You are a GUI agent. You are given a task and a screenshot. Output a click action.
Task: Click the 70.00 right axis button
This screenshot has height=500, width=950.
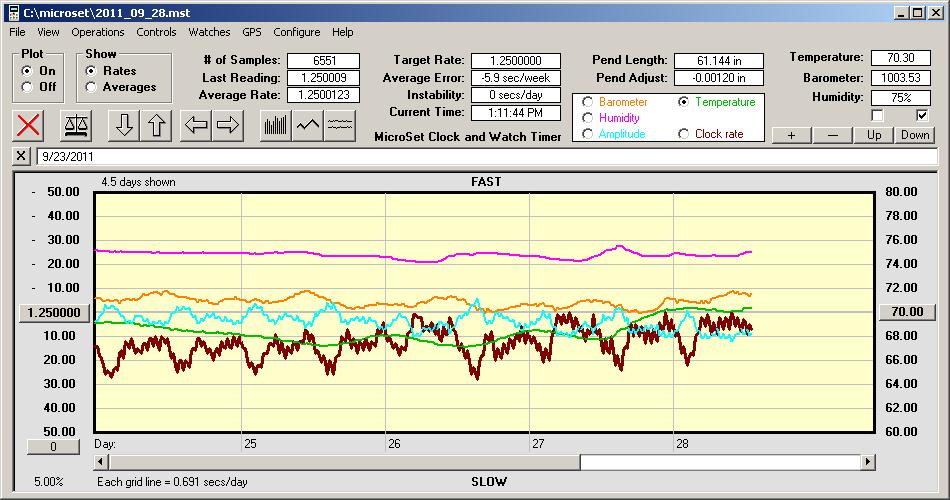tap(906, 312)
